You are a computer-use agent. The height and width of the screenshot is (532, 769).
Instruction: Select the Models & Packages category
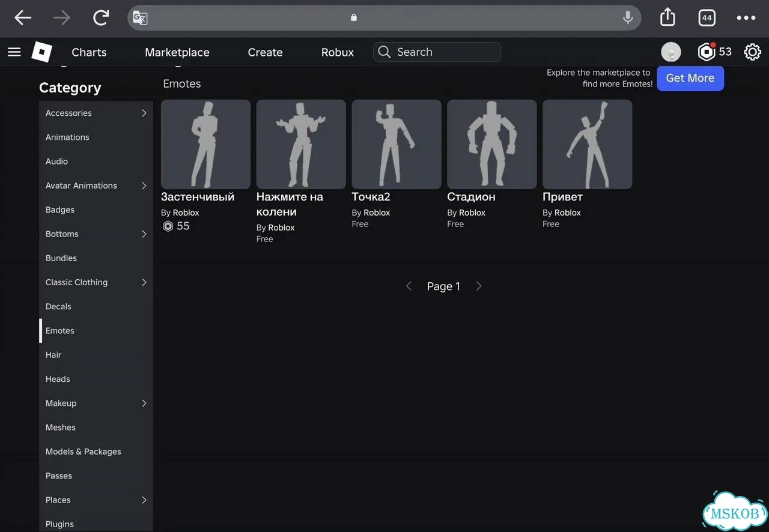click(96, 452)
